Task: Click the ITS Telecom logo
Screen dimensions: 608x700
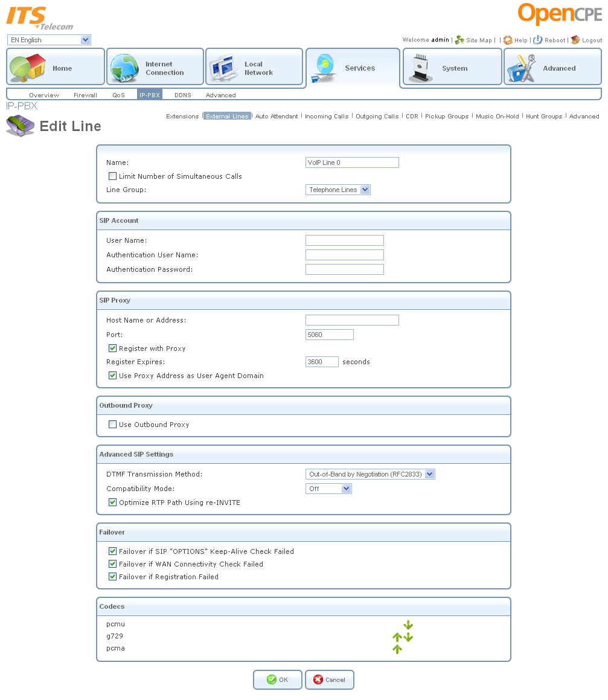Action: click(39, 18)
